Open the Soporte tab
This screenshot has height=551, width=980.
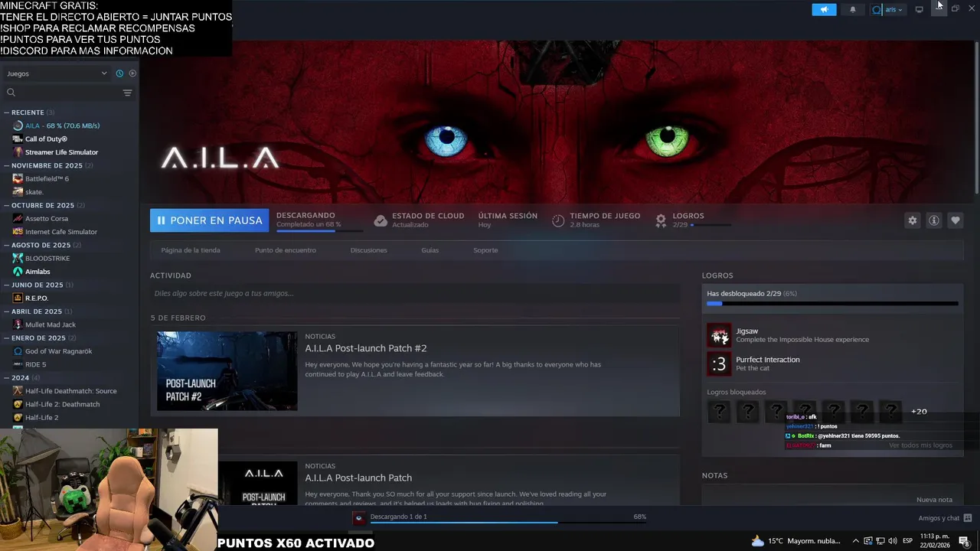(485, 250)
